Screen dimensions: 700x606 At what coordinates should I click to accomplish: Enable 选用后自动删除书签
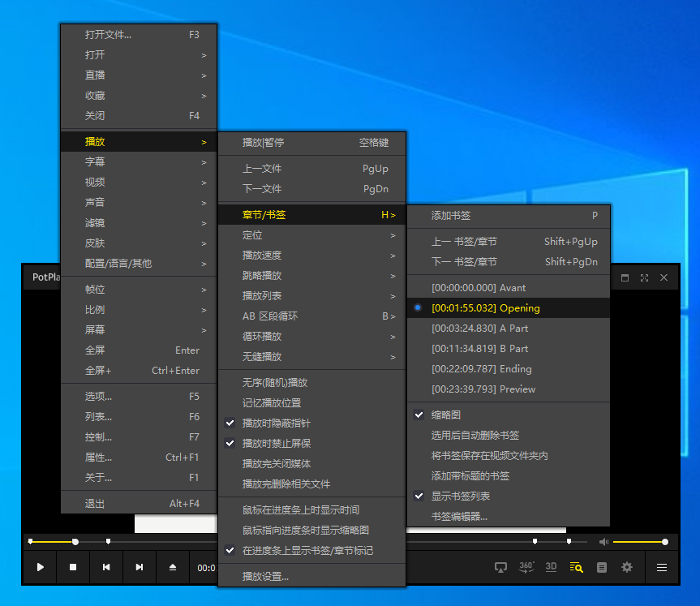click(x=509, y=436)
